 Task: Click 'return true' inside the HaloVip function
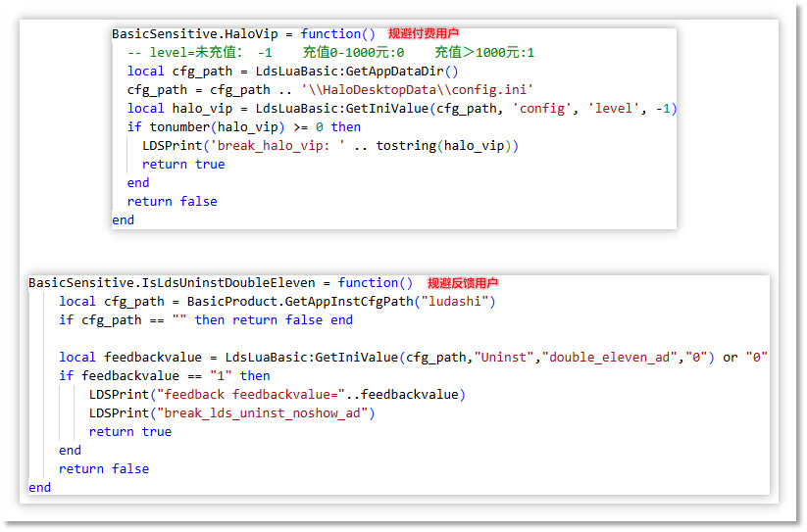click(183, 165)
